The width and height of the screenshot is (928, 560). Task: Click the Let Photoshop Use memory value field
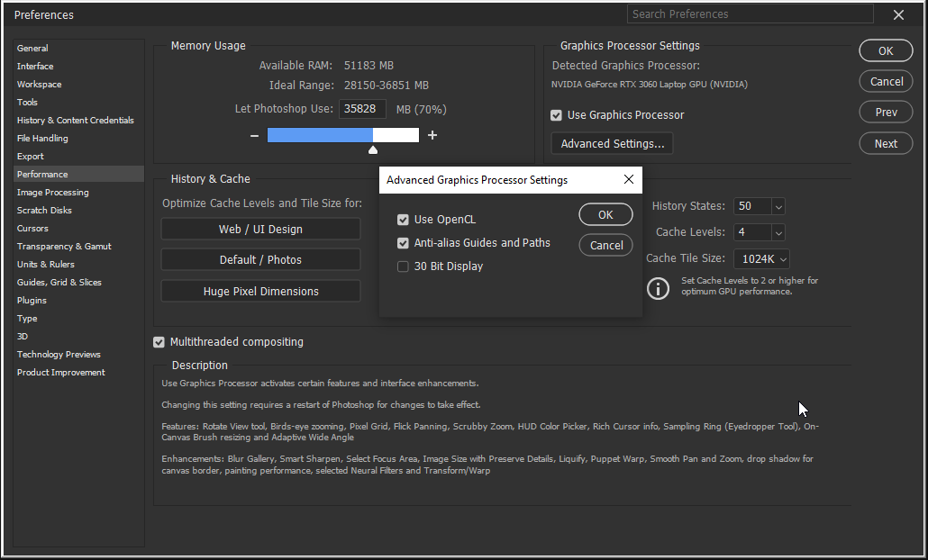362,108
